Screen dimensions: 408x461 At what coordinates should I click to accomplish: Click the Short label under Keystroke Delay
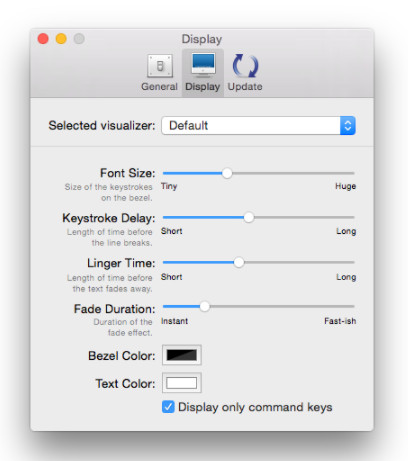(x=172, y=231)
